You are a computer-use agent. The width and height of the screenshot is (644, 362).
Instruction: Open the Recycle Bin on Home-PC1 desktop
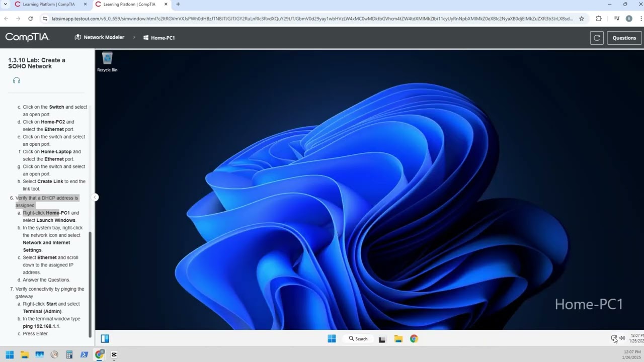pyautogui.click(x=107, y=62)
